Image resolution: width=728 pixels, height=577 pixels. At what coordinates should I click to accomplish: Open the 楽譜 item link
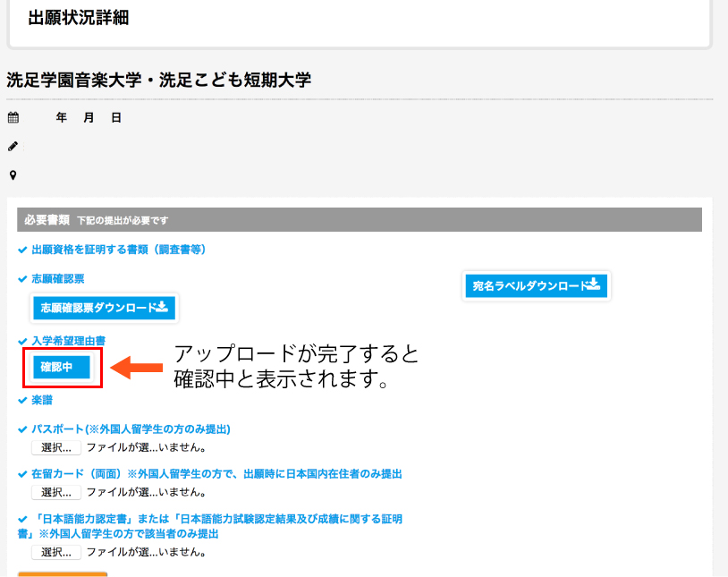42,400
